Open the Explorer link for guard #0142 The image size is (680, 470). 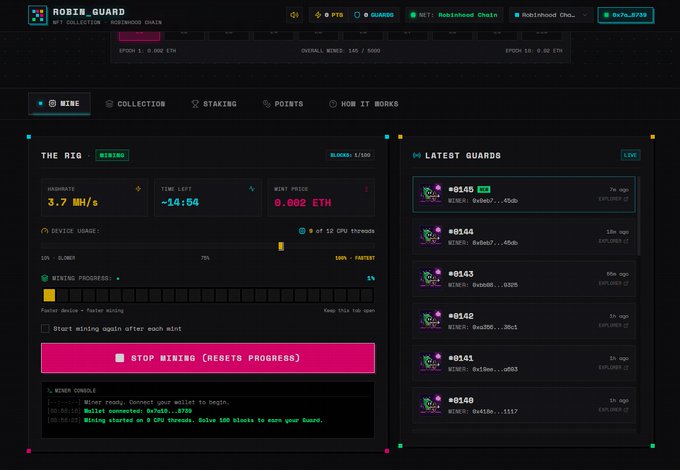[613, 325]
